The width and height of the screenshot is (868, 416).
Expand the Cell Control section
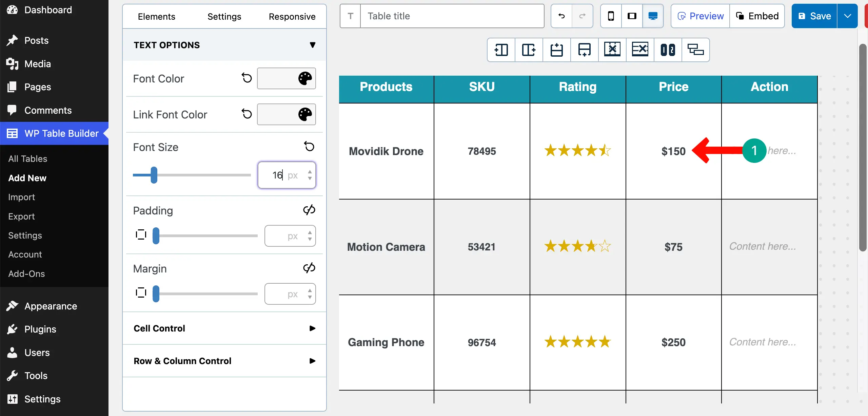tap(312, 328)
